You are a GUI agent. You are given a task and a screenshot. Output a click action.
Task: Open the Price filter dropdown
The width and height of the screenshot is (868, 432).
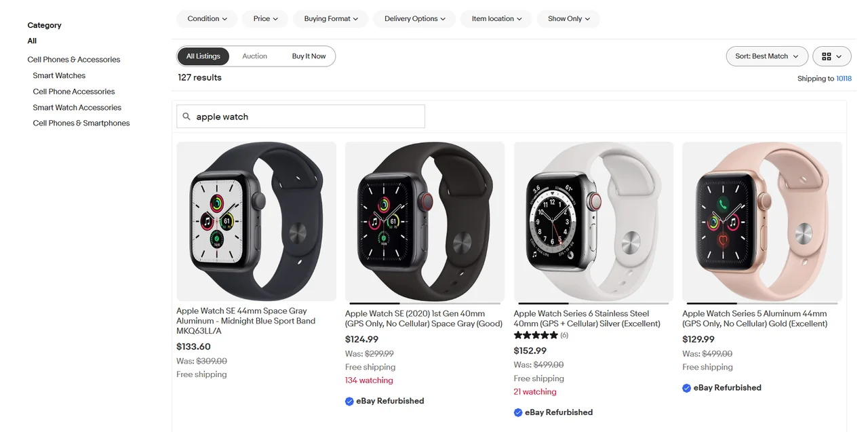pyautogui.click(x=264, y=19)
